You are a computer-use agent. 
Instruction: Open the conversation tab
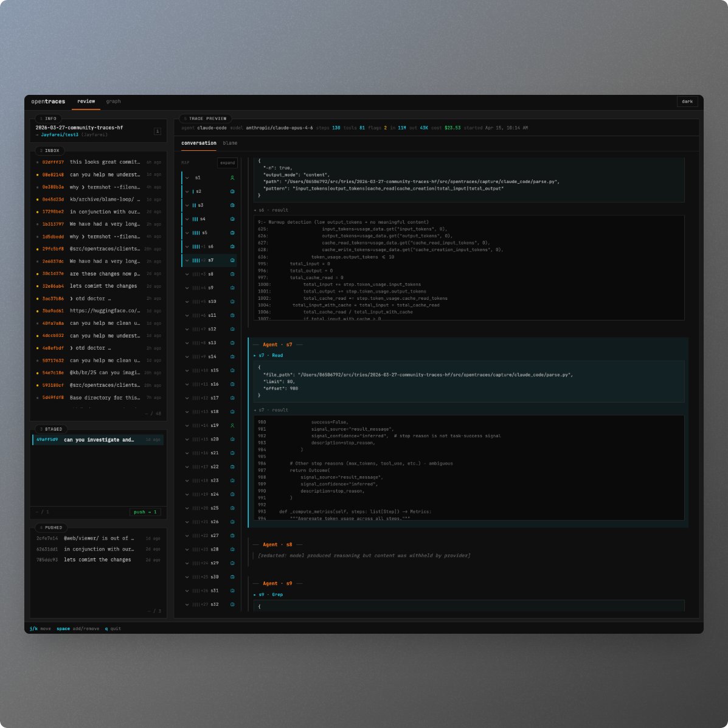tap(199, 144)
